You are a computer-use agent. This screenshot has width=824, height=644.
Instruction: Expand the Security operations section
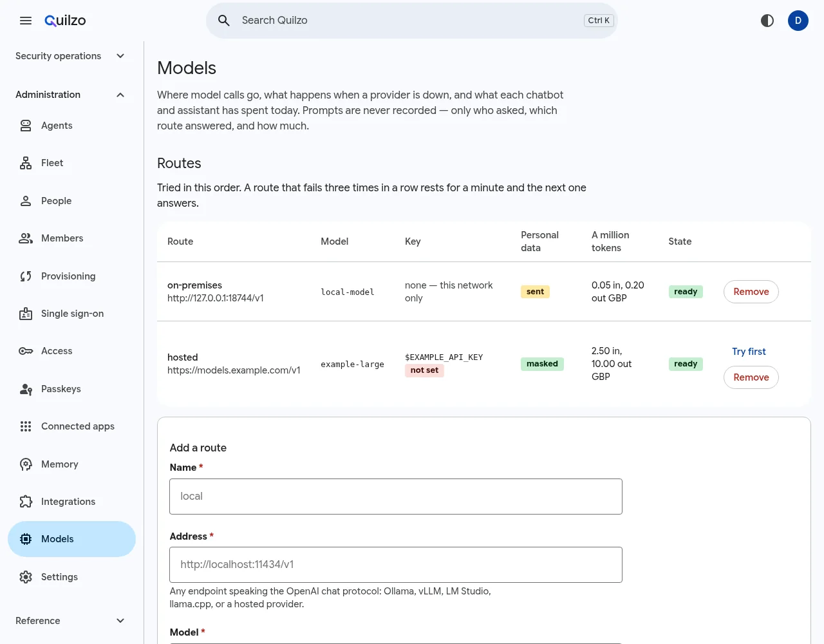pyautogui.click(x=71, y=56)
